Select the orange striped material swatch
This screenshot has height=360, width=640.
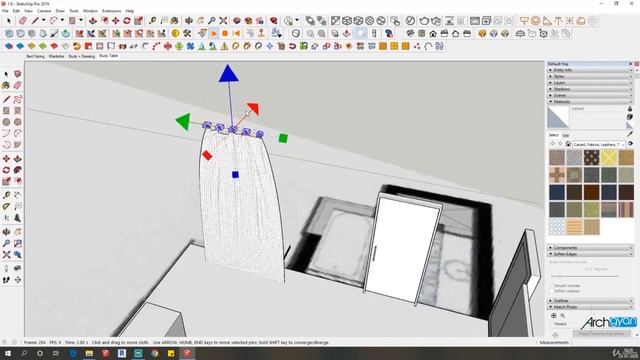pyautogui.click(x=574, y=227)
